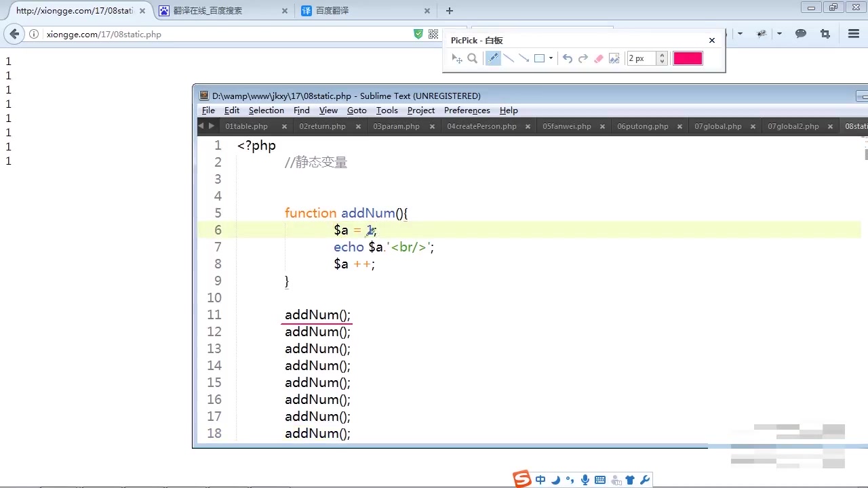The image size is (868, 488).
Task: Open dropdown arrow beside the bug icon
Action: tap(779, 34)
